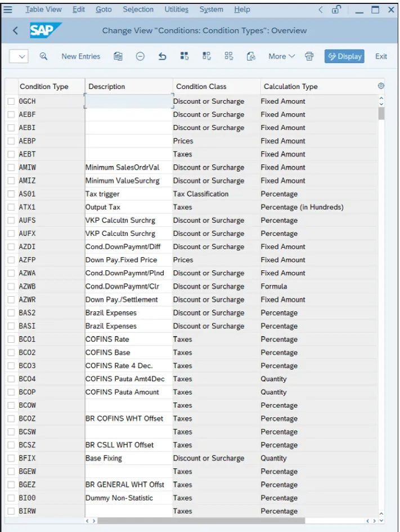Select the 0GCH row checkbox
Viewport: 400px width, 532px height.
(x=11, y=101)
